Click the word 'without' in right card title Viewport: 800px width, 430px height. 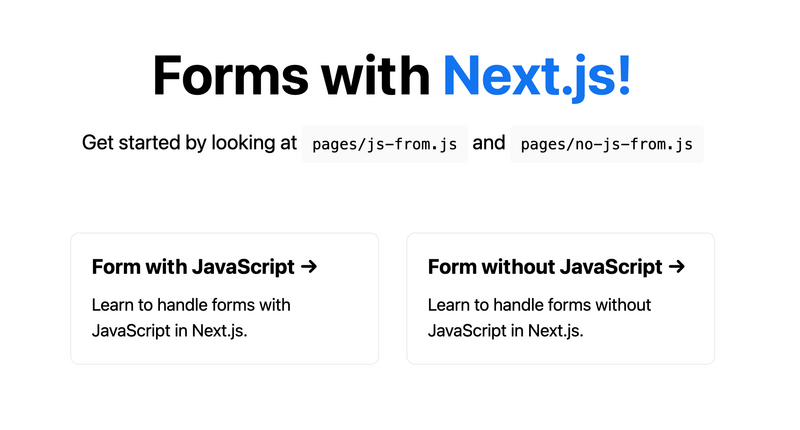click(x=515, y=267)
